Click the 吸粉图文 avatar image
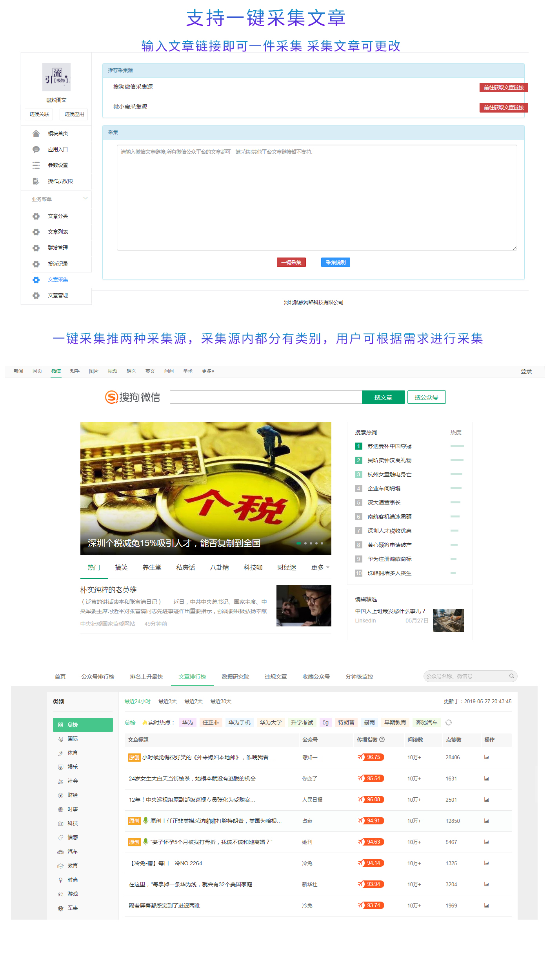This screenshot has width=549, height=980. tap(56, 77)
